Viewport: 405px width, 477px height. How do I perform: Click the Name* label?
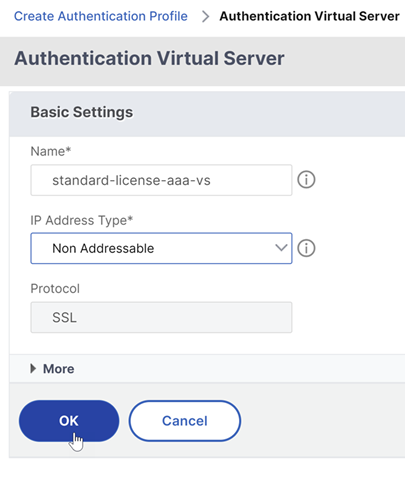click(51, 151)
